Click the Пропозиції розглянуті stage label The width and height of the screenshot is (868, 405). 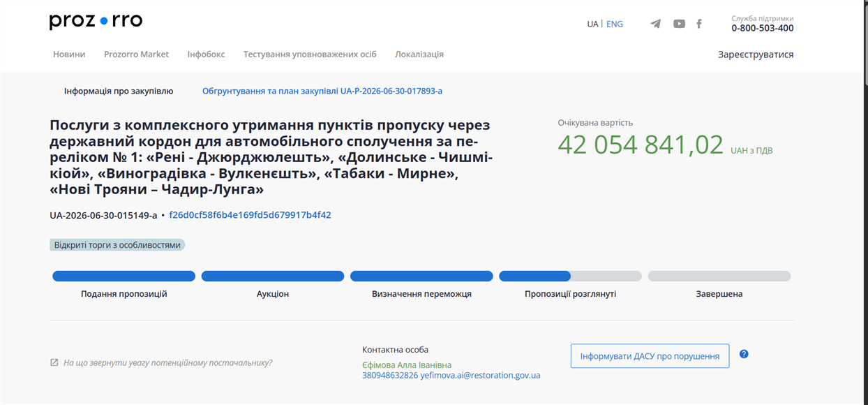click(x=570, y=294)
